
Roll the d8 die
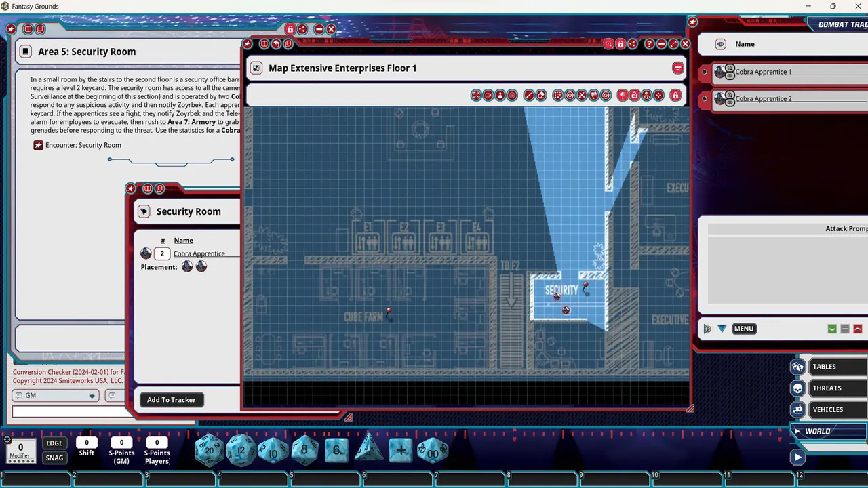coord(304,450)
